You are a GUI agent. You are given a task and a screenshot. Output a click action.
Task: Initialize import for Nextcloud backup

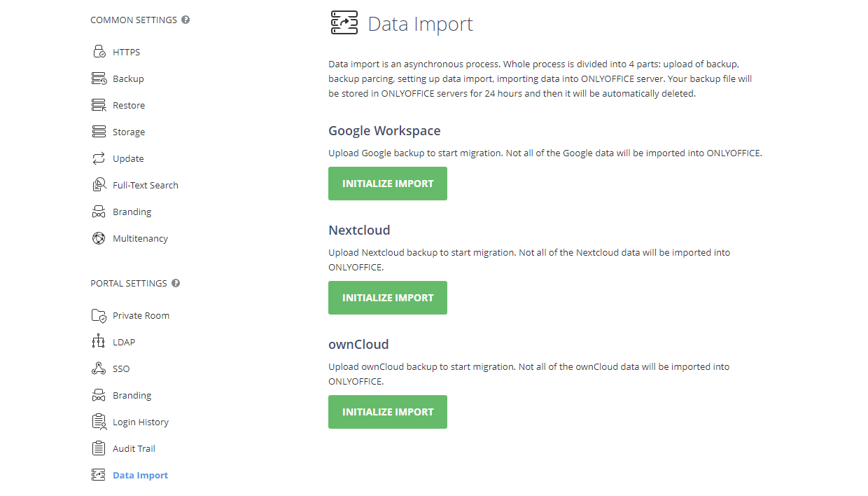point(387,297)
